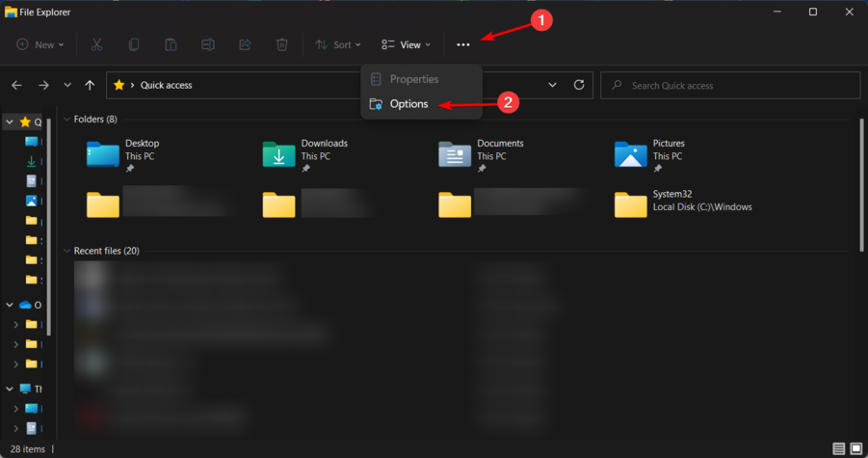
Task: Switch to large thumbnails view in status bar
Action: [856, 448]
